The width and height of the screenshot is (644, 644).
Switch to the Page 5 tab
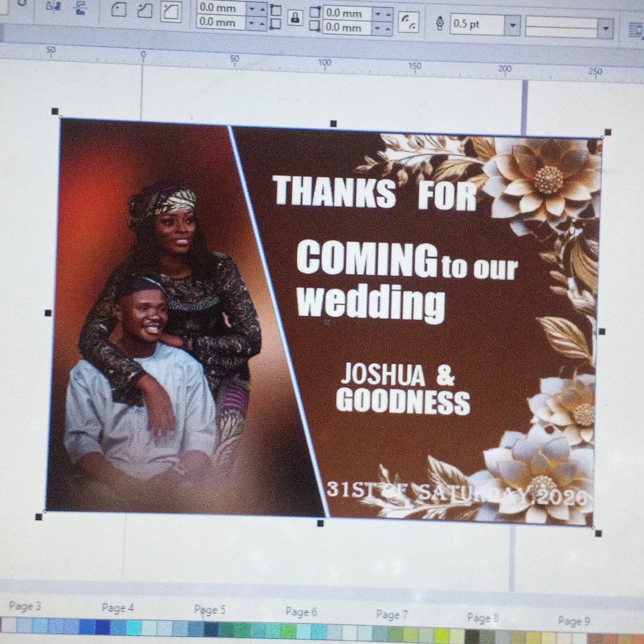click(210, 610)
